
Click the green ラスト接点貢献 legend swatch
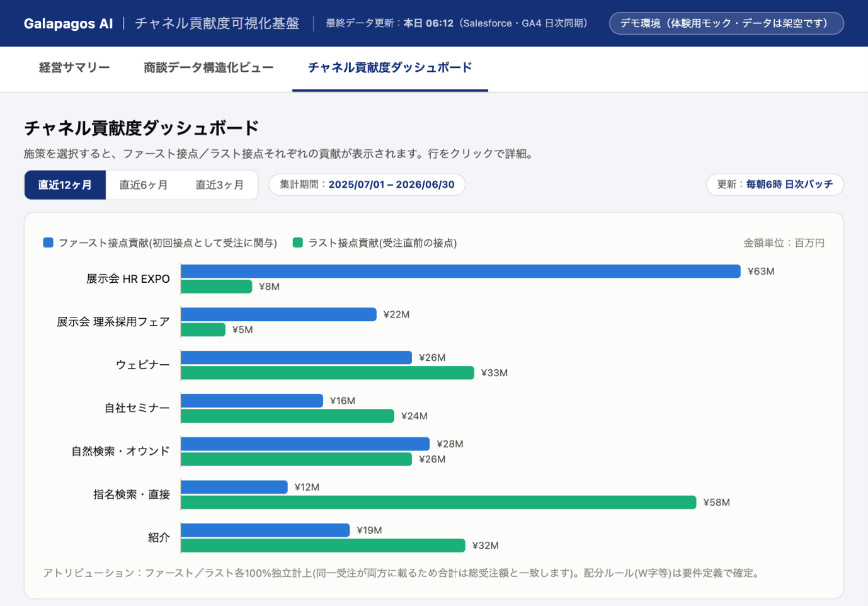click(298, 243)
